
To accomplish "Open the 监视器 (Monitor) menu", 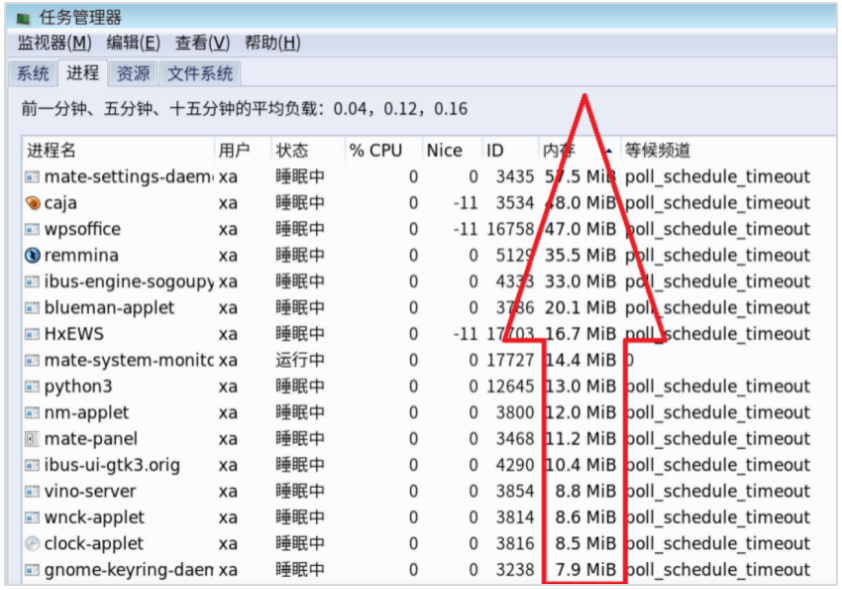I will pyautogui.click(x=54, y=43).
